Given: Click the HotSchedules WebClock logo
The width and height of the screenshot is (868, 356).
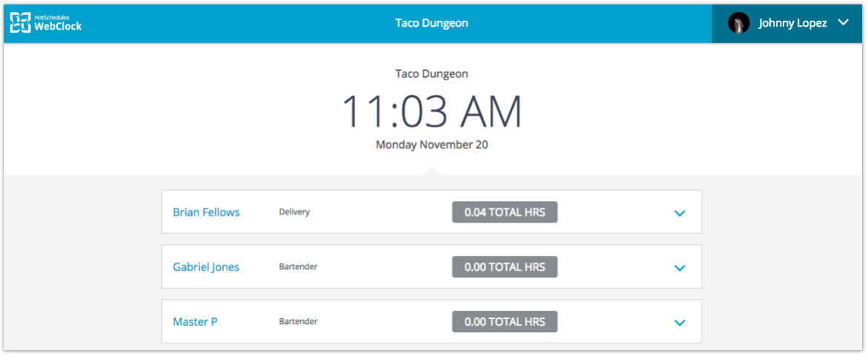Looking at the screenshot, I should 46,23.
